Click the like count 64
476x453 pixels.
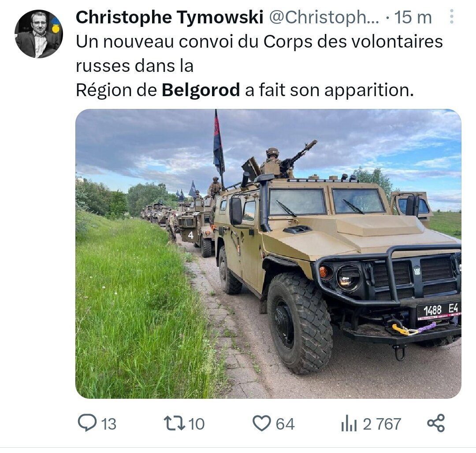click(x=285, y=424)
